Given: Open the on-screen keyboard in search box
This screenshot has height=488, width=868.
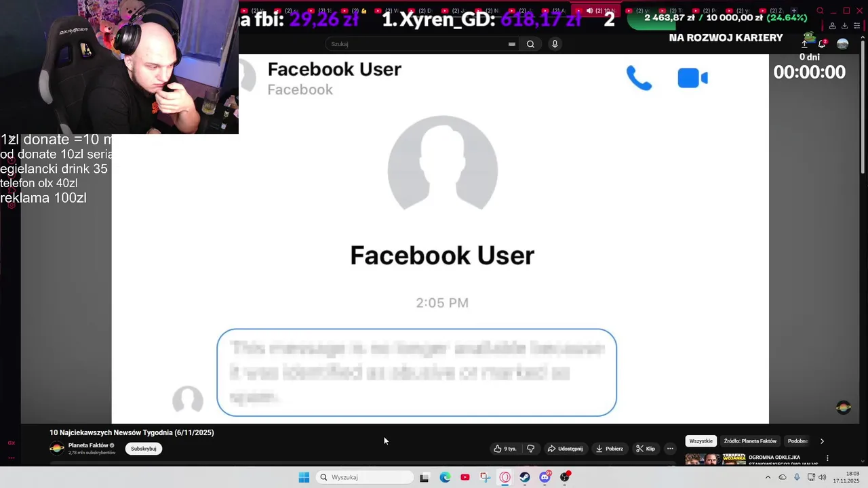Looking at the screenshot, I should coord(512,44).
